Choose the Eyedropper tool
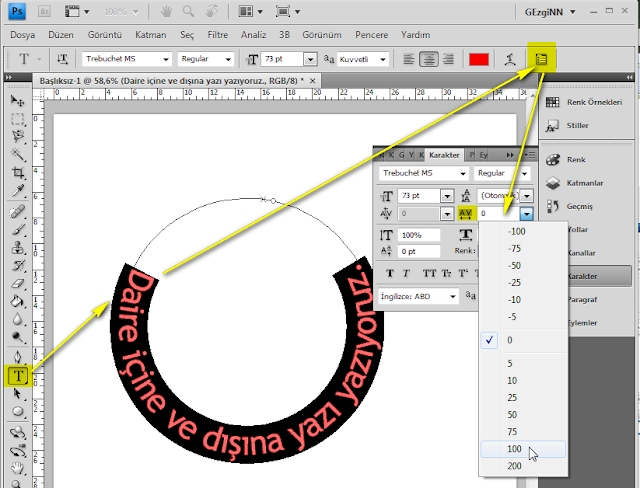Screen dimensions: 640x488 click(18, 191)
